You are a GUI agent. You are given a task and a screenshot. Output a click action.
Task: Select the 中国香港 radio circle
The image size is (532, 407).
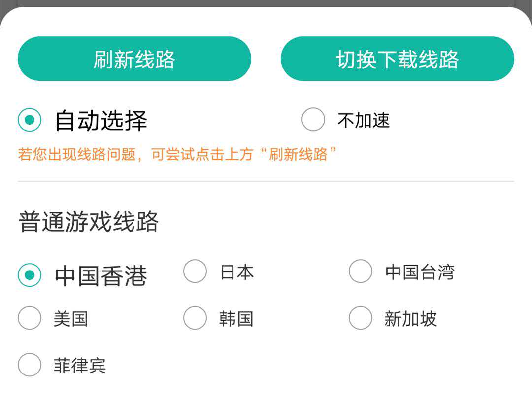30,275
